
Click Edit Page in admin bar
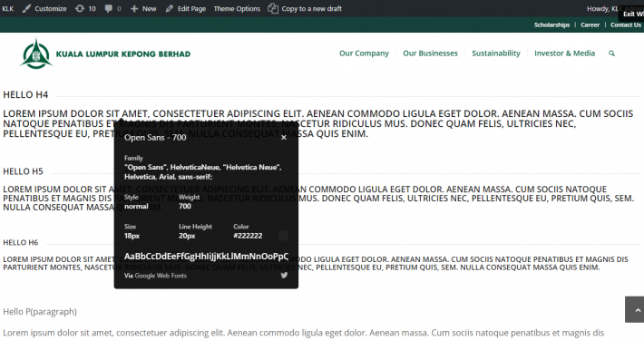click(x=186, y=9)
